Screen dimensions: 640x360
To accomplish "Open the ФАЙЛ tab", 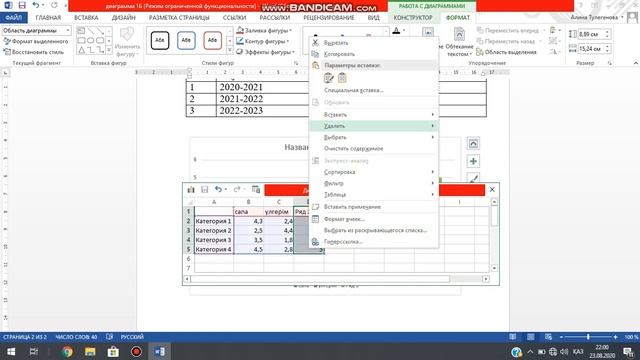I will tap(13, 18).
